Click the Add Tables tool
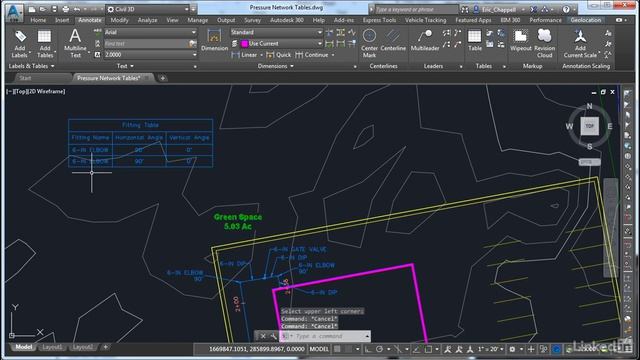This screenshot has width=640, height=360. point(44,44)
